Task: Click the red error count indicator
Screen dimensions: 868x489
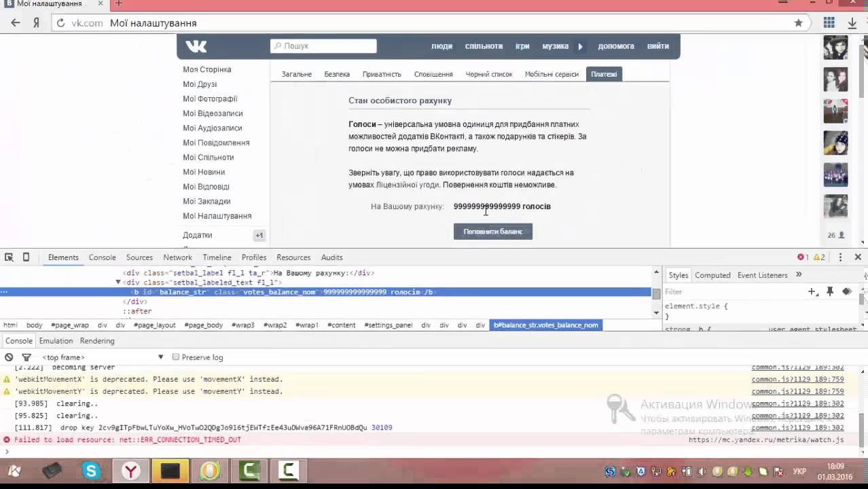Action: (803, 257)
